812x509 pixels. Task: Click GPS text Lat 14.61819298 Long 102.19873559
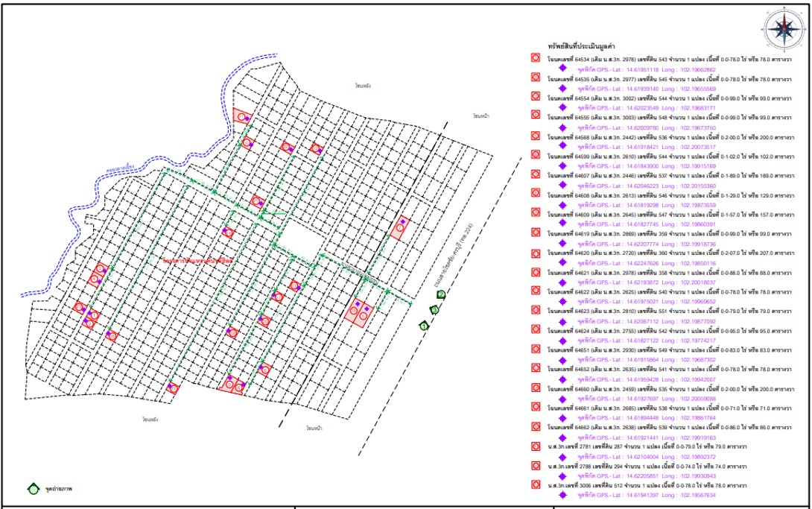click(x=647, y=205)
